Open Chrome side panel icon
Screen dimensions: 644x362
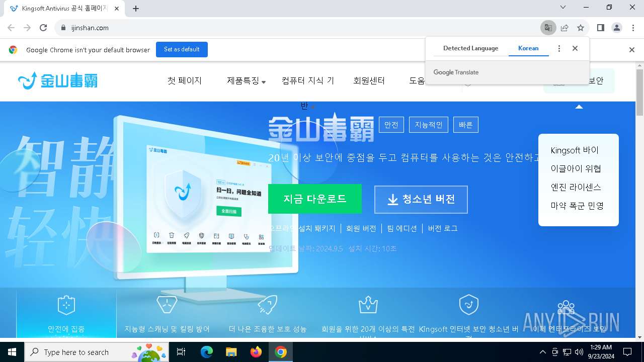(x=601, y=28)
